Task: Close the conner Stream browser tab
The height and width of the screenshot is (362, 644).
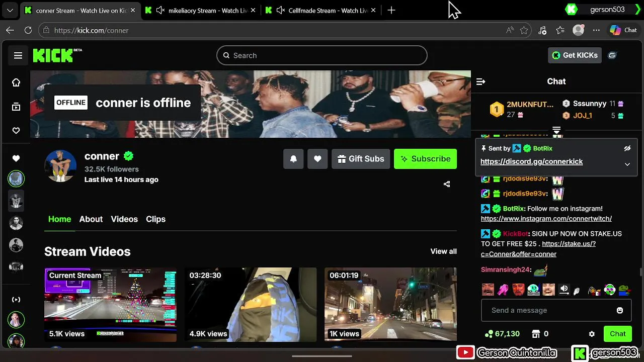Action: click(132, 10)
